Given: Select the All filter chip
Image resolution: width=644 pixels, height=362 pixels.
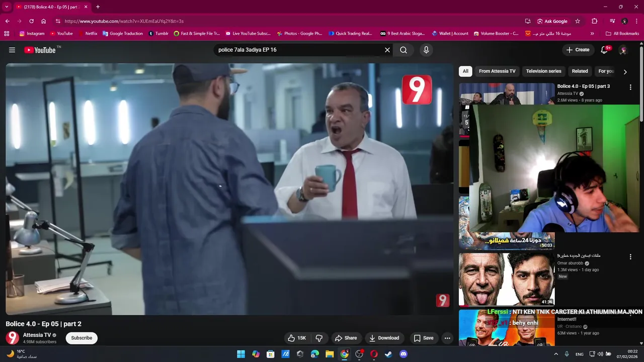Looking at the screenshot, I should click(465, 71).
